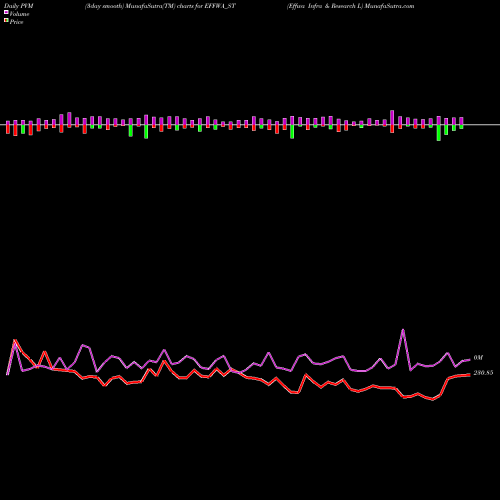500x500 pixels.
Task: Click the Effwa Infra & Research MunafaSutra.com text
Action: [x=350, y=6]
